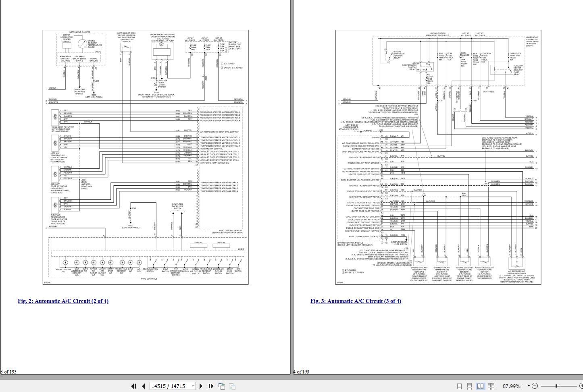Click the Fig. 2 wiring diagram image
Viewport: 583px width, 392px height.
(x=146, y=157)
